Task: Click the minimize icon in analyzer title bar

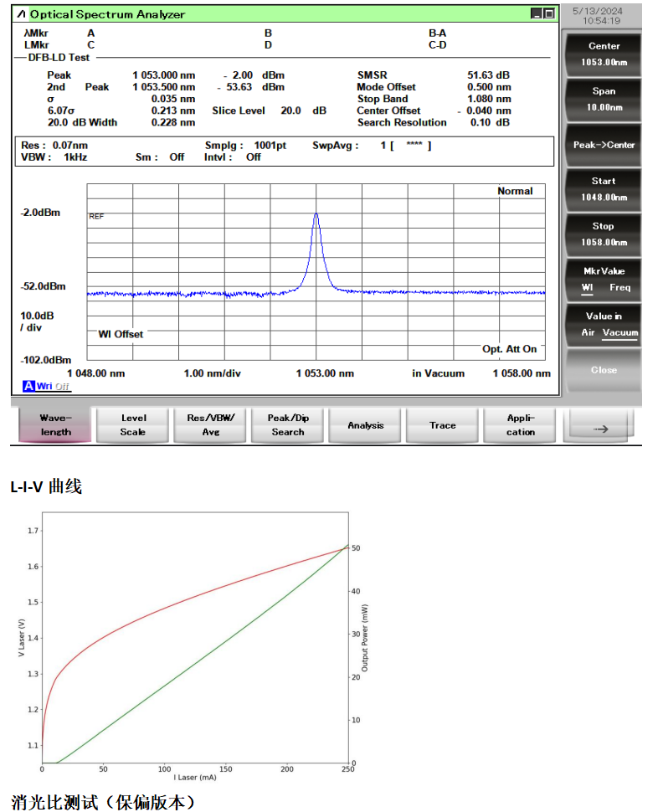Action: [537, 14]
